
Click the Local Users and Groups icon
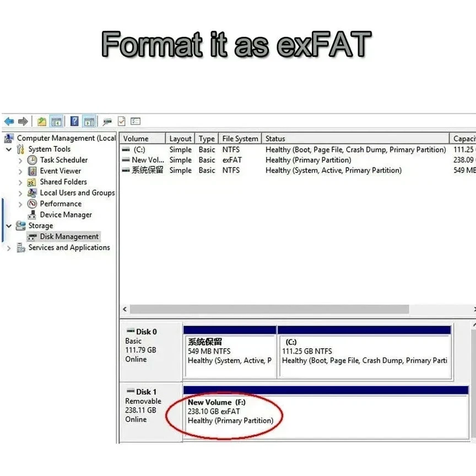pos(32,193)
